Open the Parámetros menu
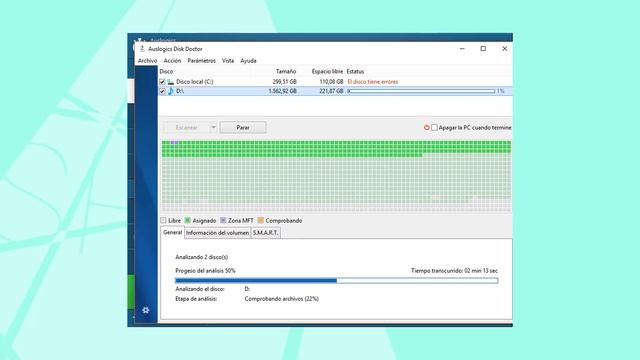The width and height of the screenshot is (640, 360). (x=202, y=60)
